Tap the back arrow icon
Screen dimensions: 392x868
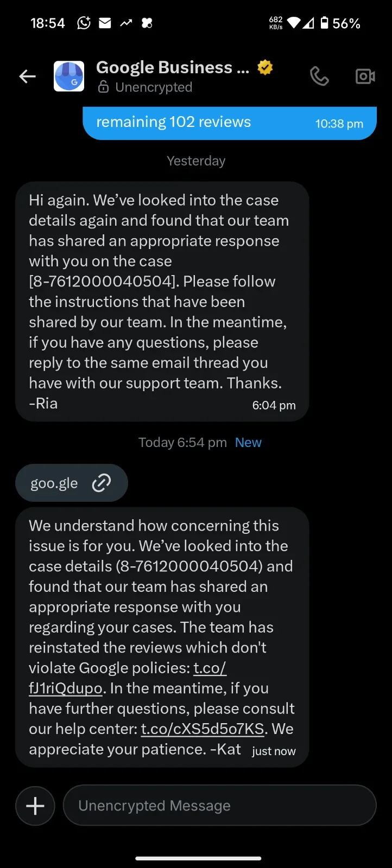coord(28,76)
